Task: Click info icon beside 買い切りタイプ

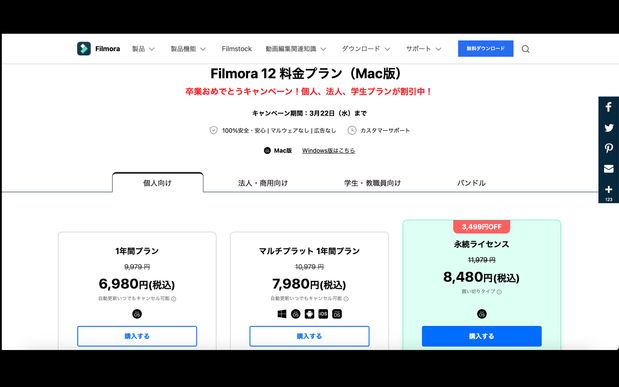Action: 499,292
